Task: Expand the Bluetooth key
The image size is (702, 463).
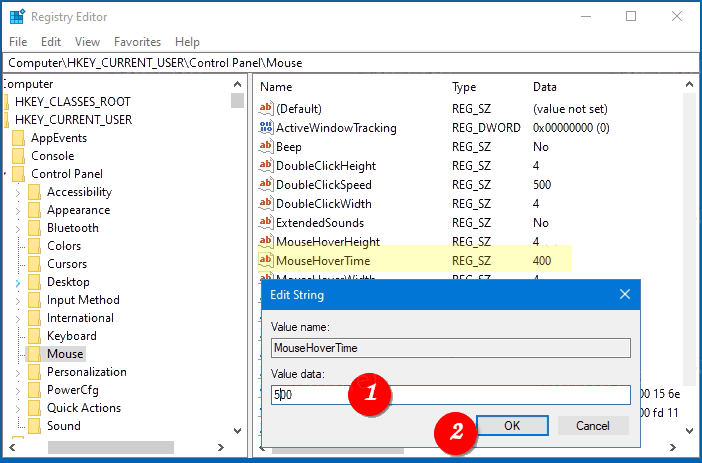Action: point(17,229)
